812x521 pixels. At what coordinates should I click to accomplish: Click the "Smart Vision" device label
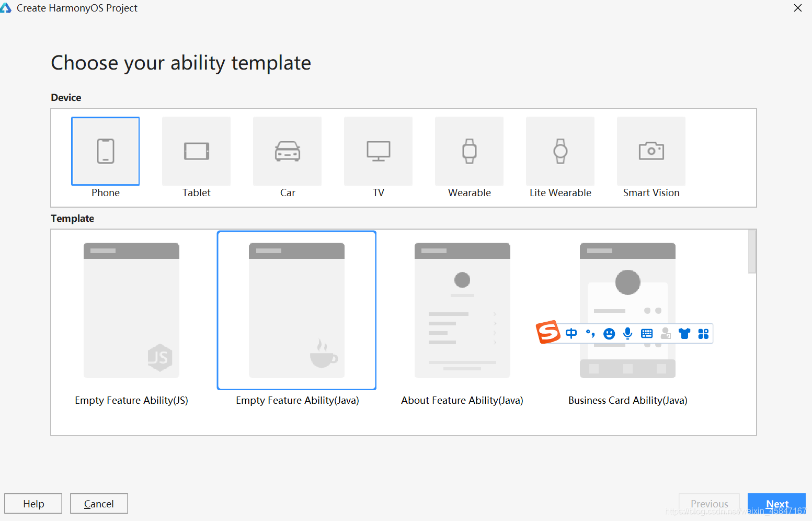[651, 192]
